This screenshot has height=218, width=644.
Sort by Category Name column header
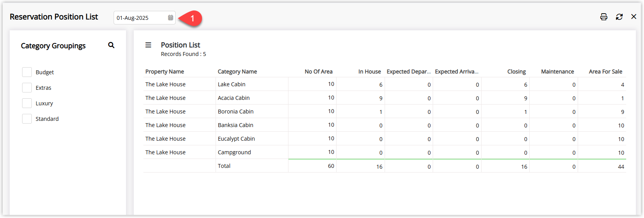click(237, 72)
